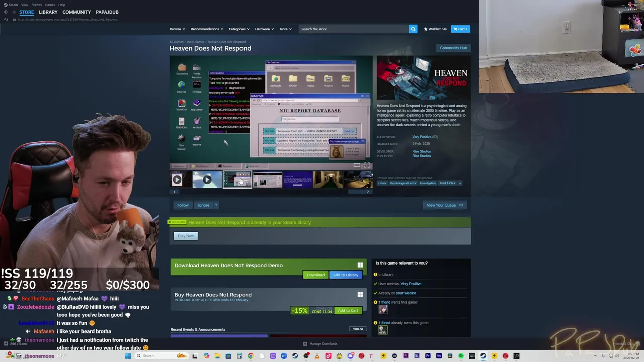Toggle fullscreen on media viewer
Viewport: 644px width, 362px height.
pyautogui.click(x=367, y=165)
